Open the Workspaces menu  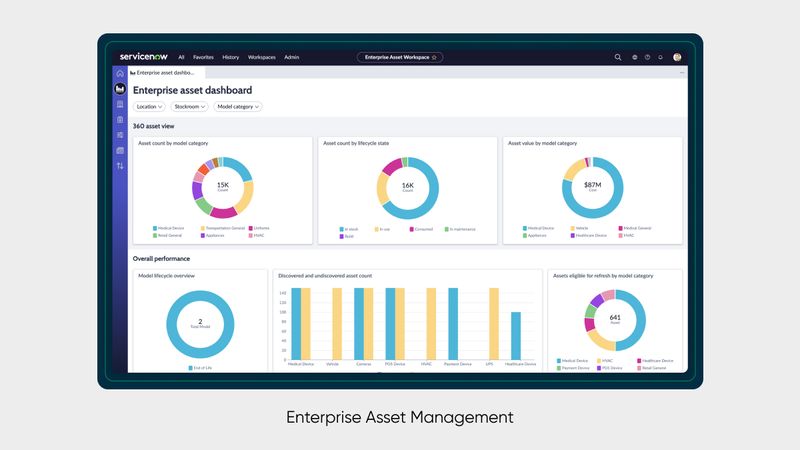261,57
